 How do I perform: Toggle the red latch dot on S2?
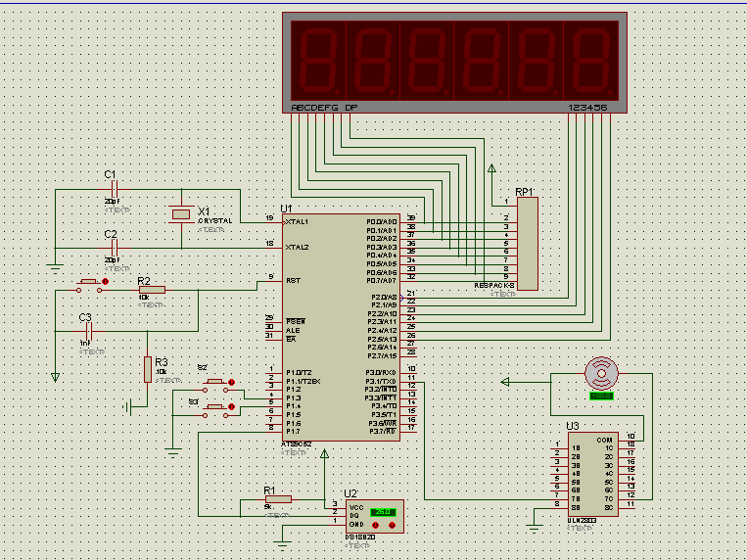(x=231, y=382)
